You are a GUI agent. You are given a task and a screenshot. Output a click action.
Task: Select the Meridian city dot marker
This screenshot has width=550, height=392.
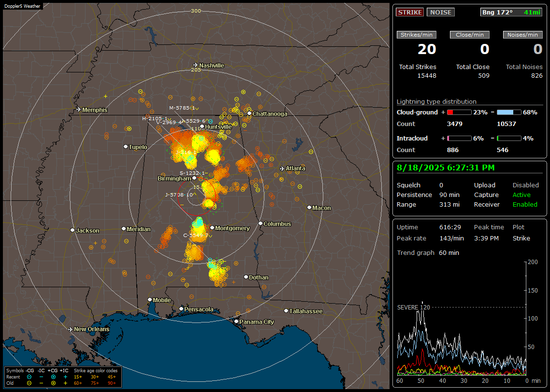click(x=123, y=228)
